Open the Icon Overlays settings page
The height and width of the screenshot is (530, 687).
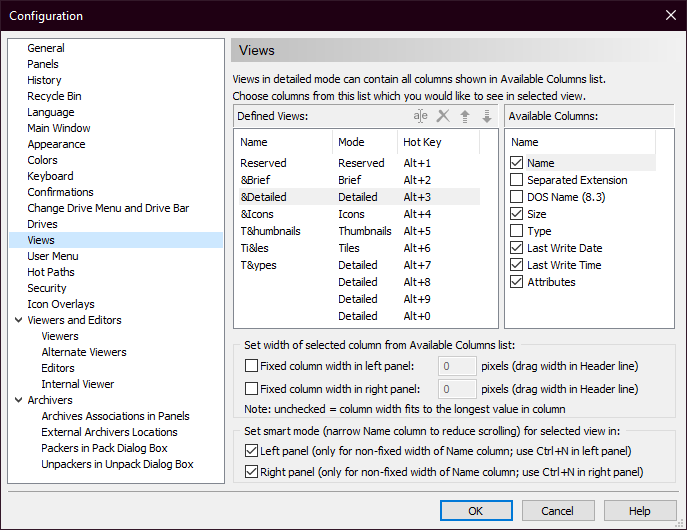61,304
